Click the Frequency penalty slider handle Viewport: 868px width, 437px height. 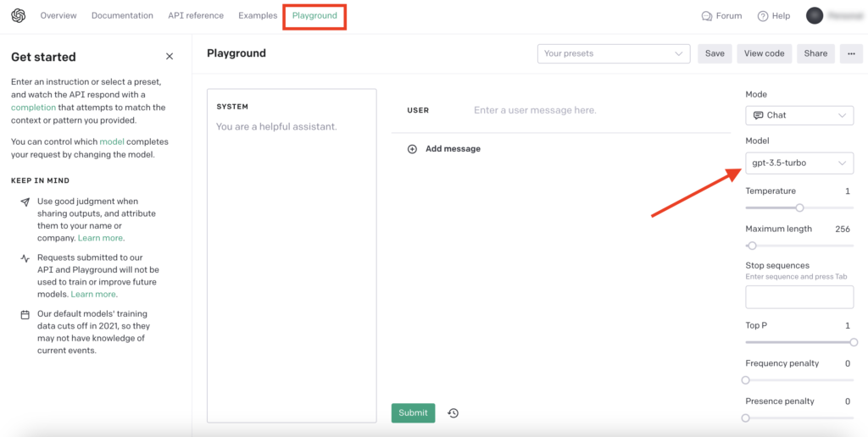click(746, 380)
